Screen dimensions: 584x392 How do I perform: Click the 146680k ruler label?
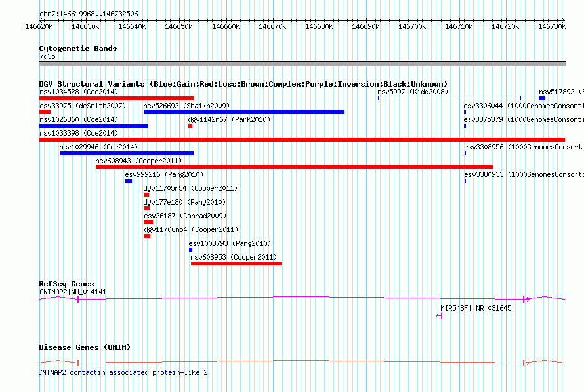pos(319,26)
